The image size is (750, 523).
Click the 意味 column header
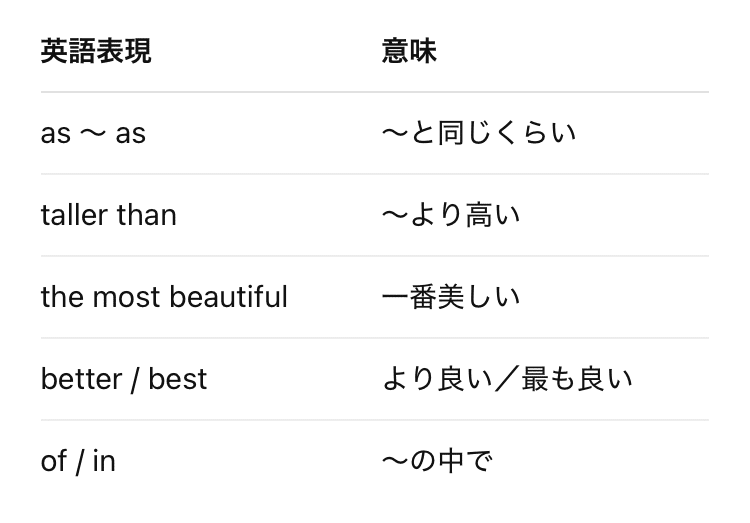pyautogui.click(x=409, y=51)
